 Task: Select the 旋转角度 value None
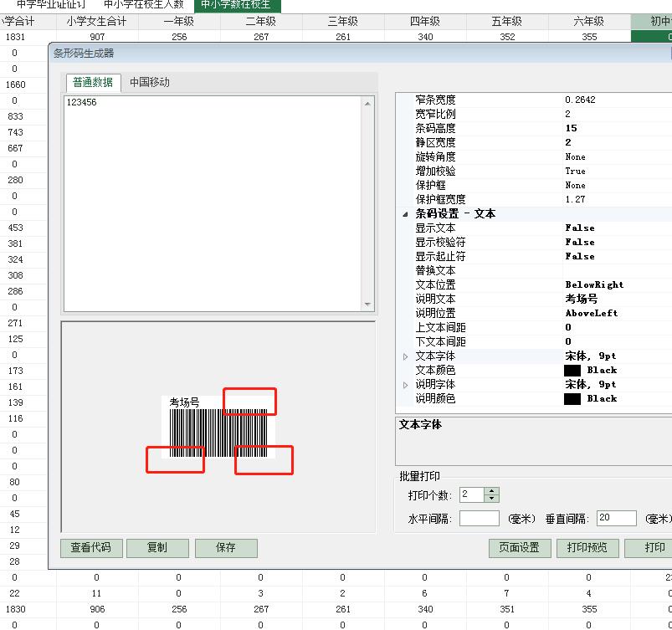click(575, 156)
